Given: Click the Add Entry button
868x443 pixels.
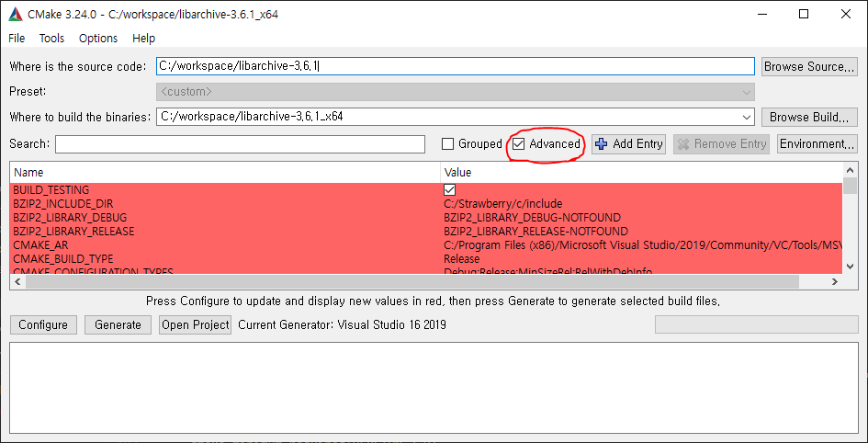Looking at the screenshot, I should point(628,144).
